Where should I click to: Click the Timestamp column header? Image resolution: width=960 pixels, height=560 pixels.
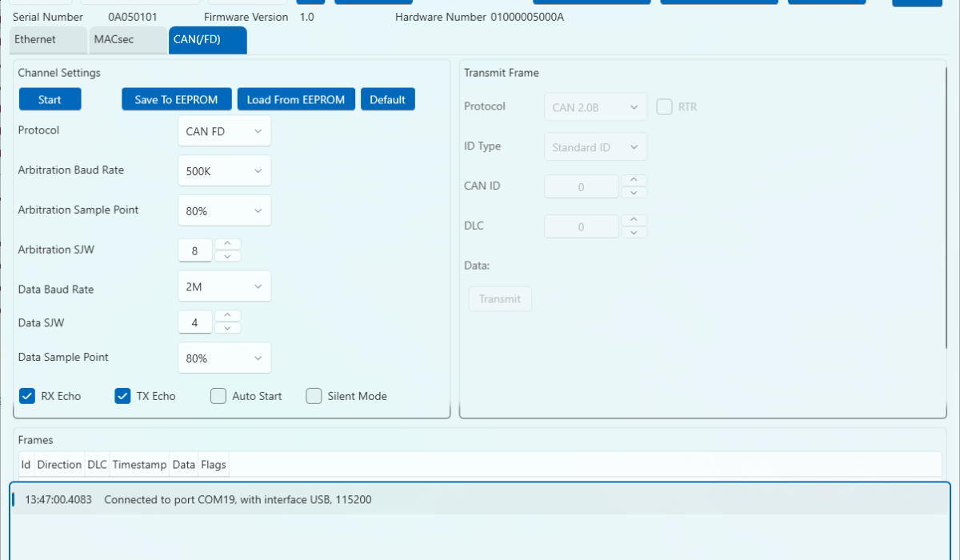pos(139,465)
